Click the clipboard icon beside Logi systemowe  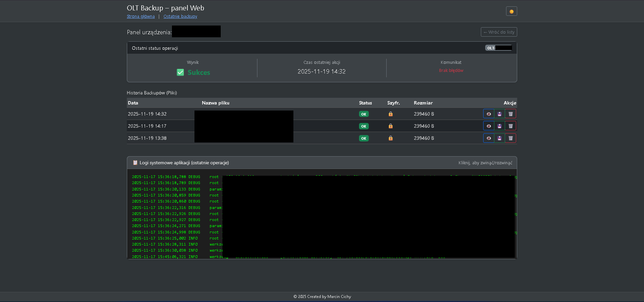135,163
